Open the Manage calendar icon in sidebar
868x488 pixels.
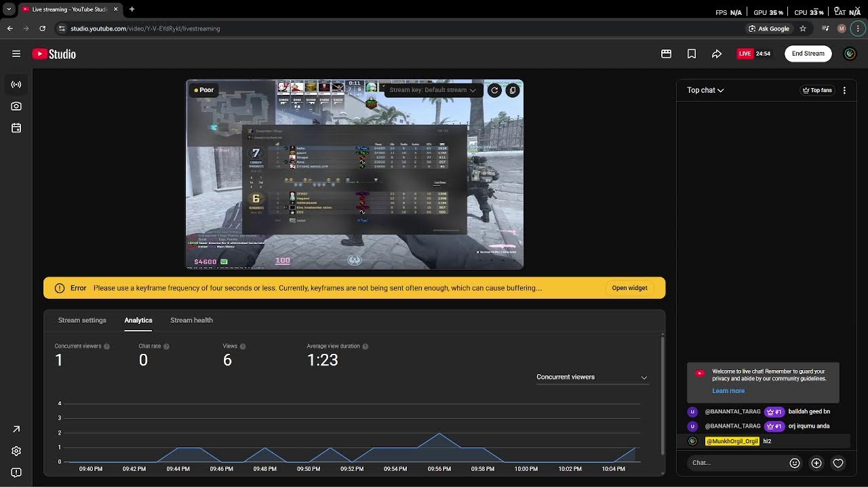[x=16, y=128]
